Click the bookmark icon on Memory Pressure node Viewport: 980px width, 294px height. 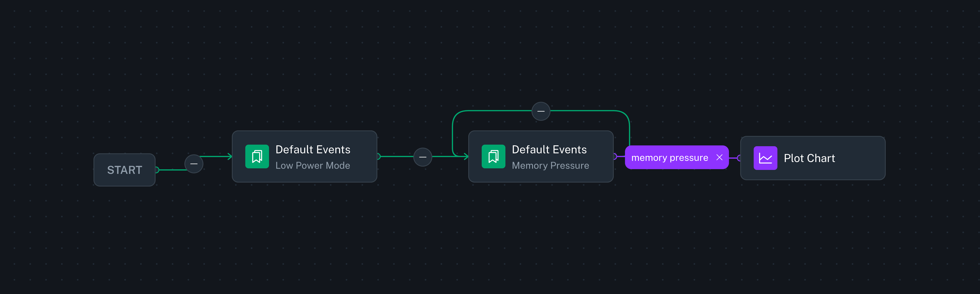pos(494,156)
